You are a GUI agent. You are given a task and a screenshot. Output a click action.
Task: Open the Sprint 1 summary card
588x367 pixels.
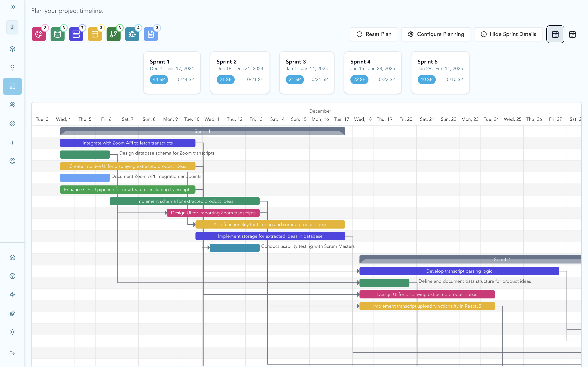point(172,72)
